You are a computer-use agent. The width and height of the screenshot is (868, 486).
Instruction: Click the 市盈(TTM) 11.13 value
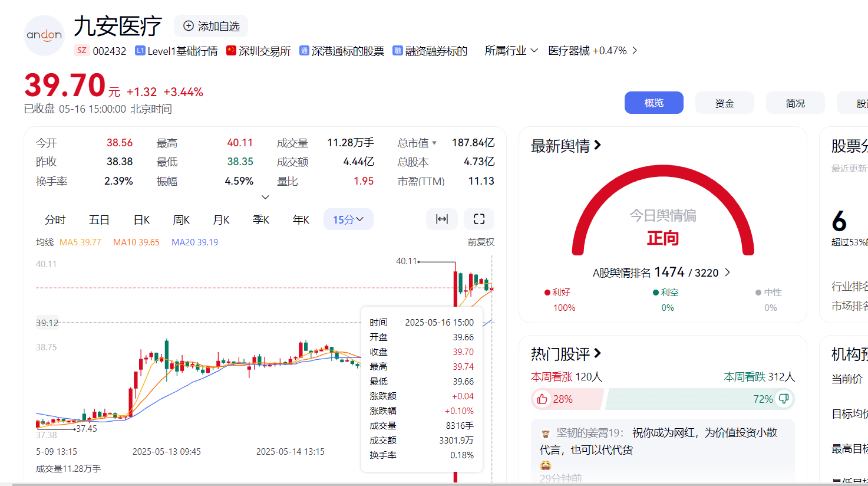coord(481,181)
